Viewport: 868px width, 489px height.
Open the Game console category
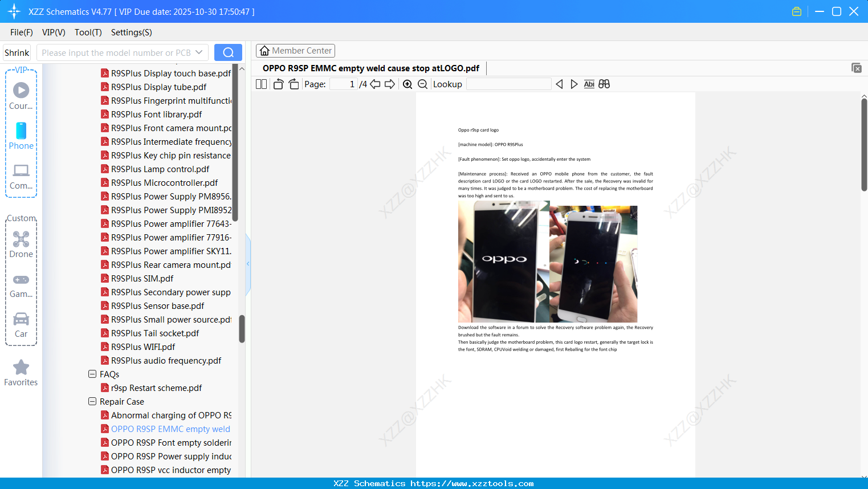[x=21, y=285]
